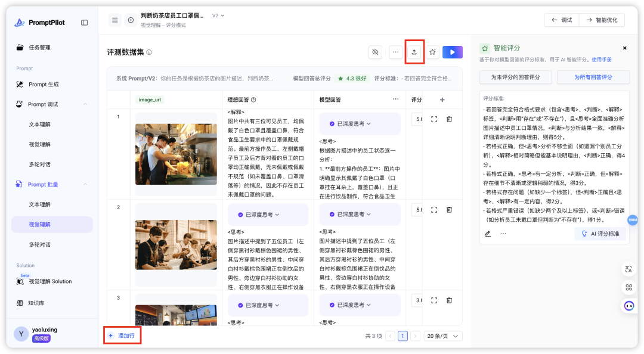Image resolution: width=644 pixels, height=354 pixels.
Task: Delete row 3 with trash icon
Action: click(450, 300)
